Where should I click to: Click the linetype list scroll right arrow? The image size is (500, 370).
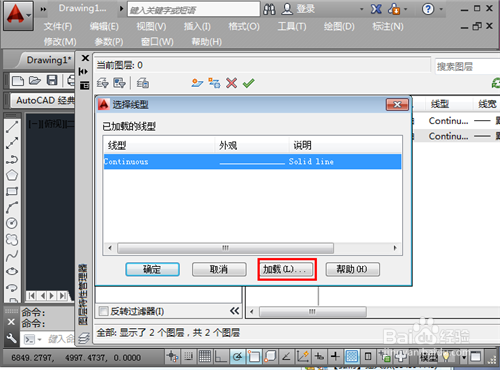[x=395, y=248]
